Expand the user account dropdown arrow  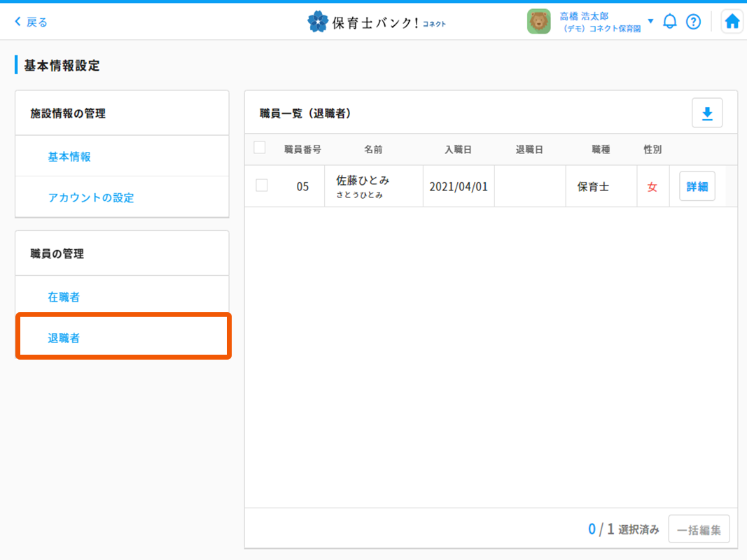(x=650, y=21)
